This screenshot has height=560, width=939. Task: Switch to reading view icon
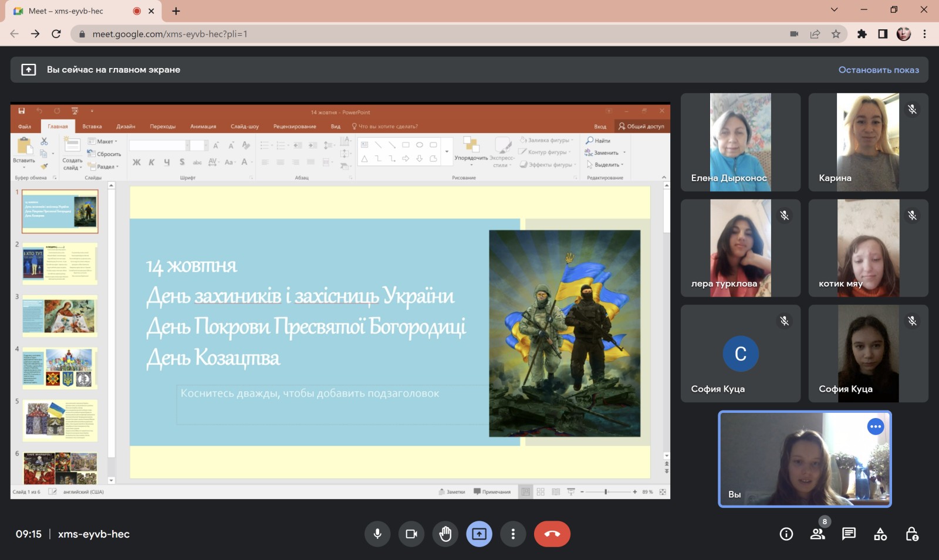click(x=556, y=492)
